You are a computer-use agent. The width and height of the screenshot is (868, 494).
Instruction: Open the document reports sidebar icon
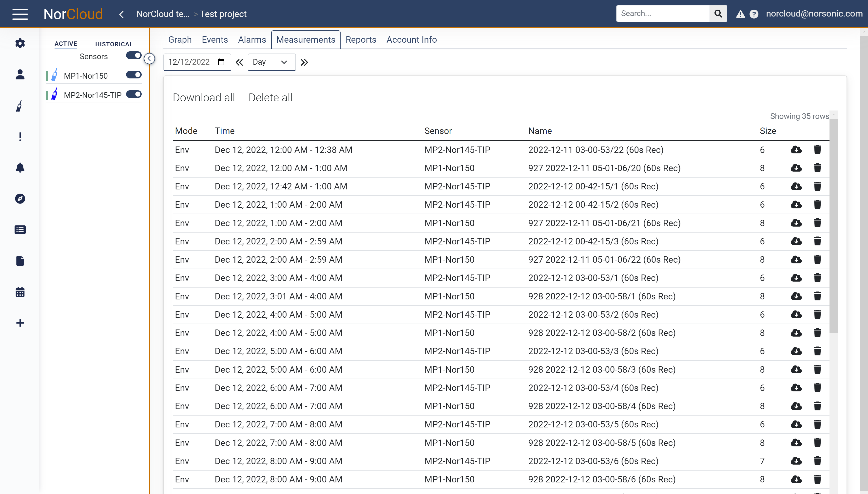point(20,261)
